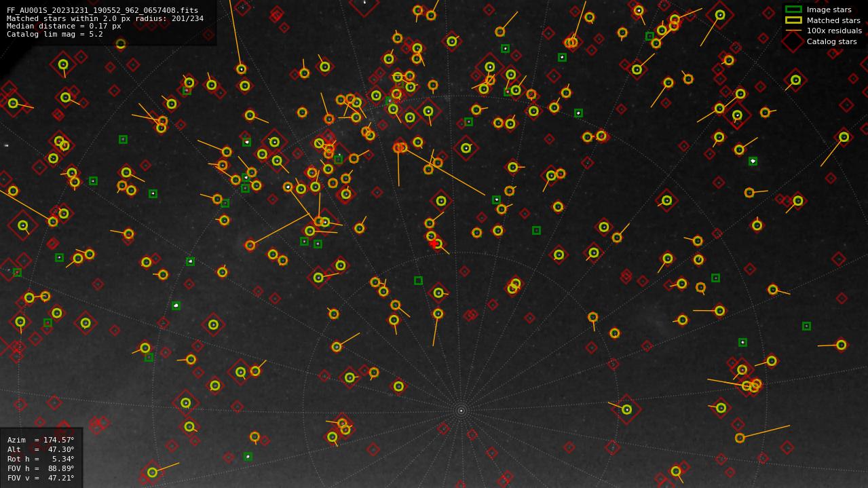Click the Alt = 47.30° readout
The image size is (868, 488).
tap(41, 449)
